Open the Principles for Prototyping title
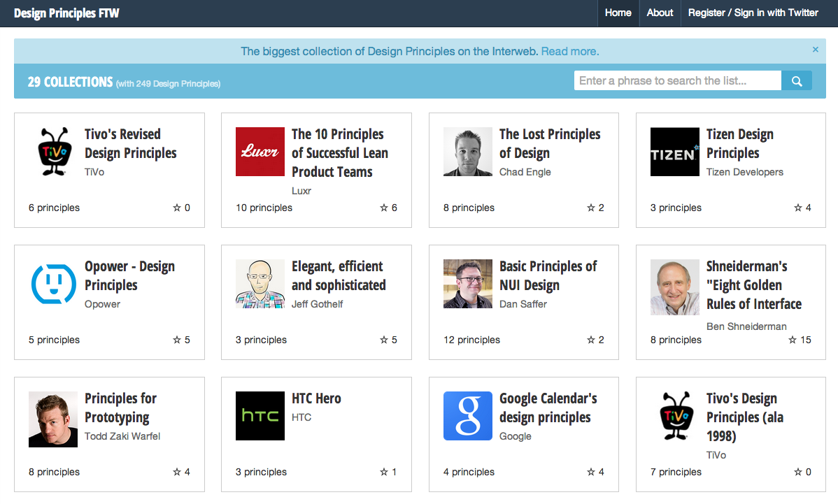 click(x=120, y=408)
